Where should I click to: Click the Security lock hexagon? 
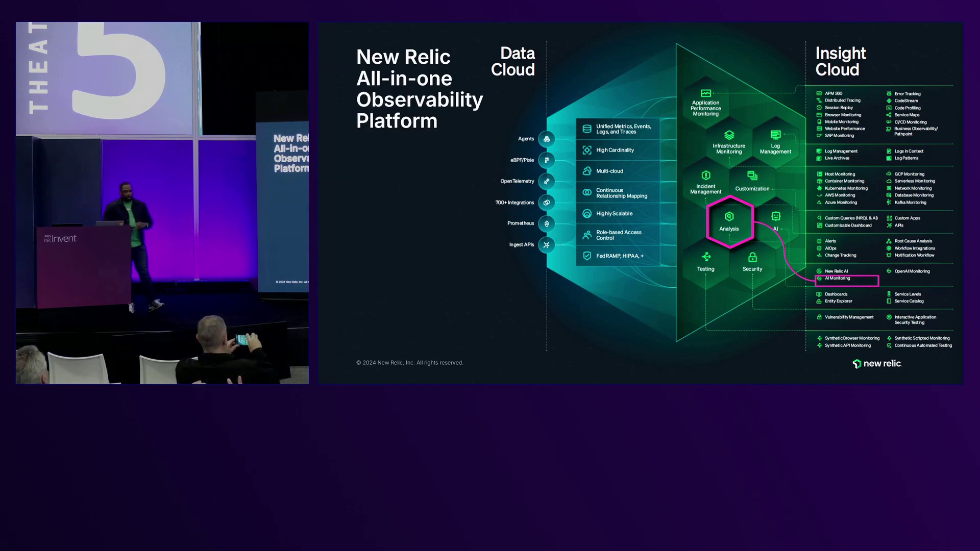[752, 261]
